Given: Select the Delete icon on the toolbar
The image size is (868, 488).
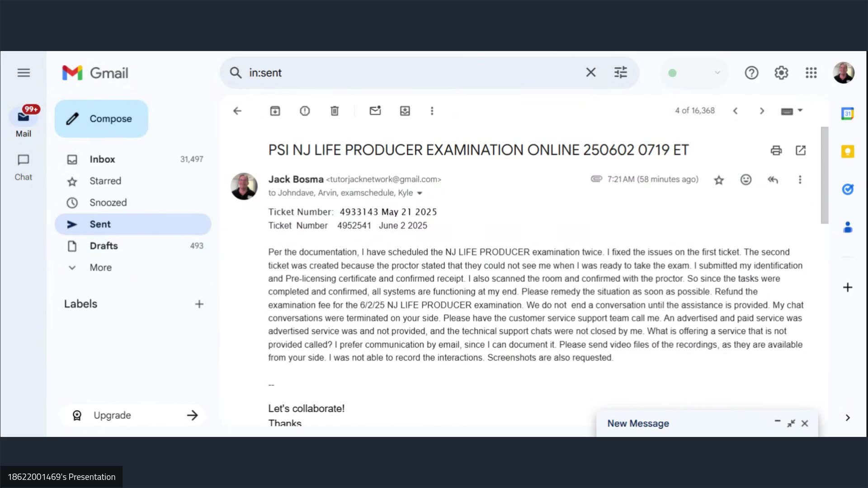Looking at the screenshot, I should click(x=335, y=111).
